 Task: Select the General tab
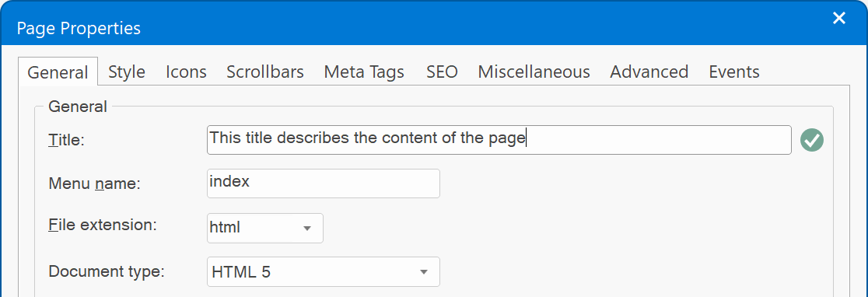(58, 72)
